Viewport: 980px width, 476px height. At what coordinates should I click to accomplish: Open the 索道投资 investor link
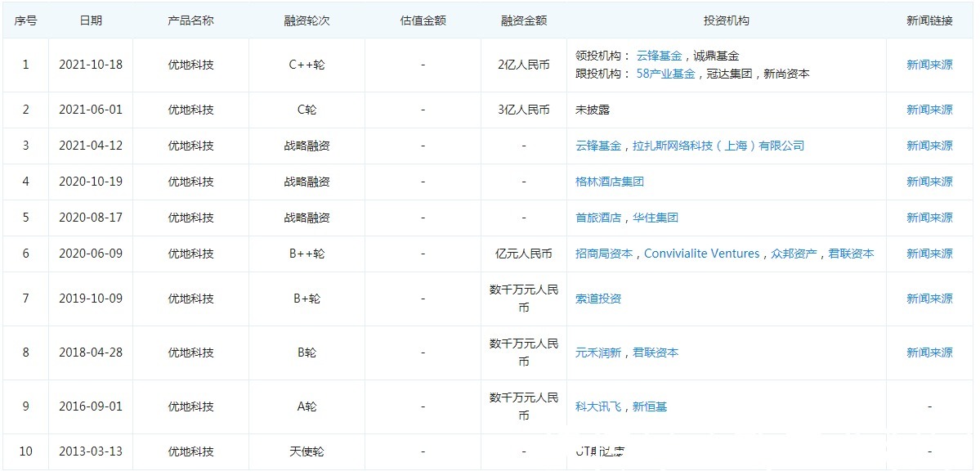tap(598, 299)
